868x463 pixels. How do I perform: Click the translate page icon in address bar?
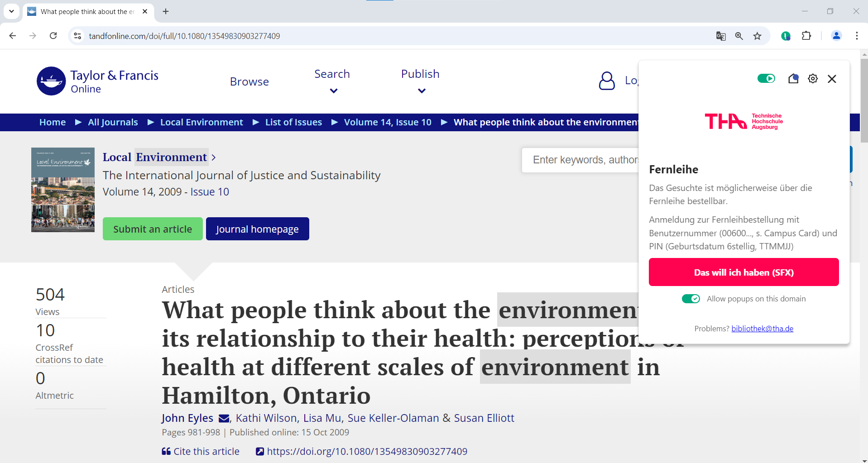tap(720, 36)
